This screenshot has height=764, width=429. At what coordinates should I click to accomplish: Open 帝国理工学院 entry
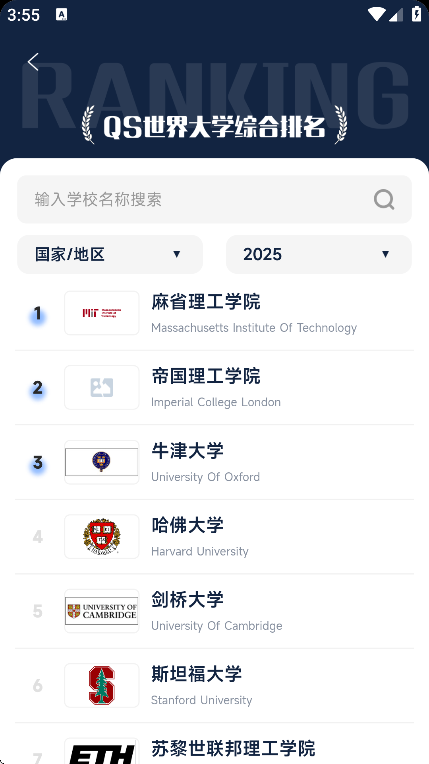pos(214,388)
